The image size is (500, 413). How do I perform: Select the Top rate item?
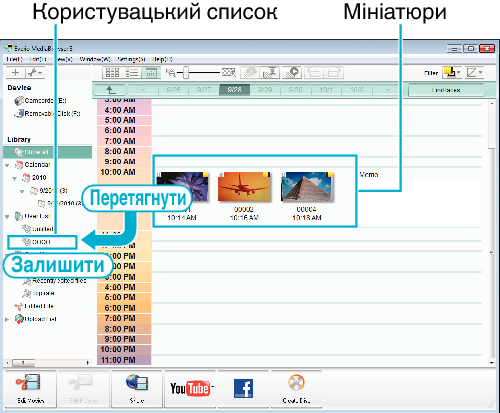(x=38, y=293)
